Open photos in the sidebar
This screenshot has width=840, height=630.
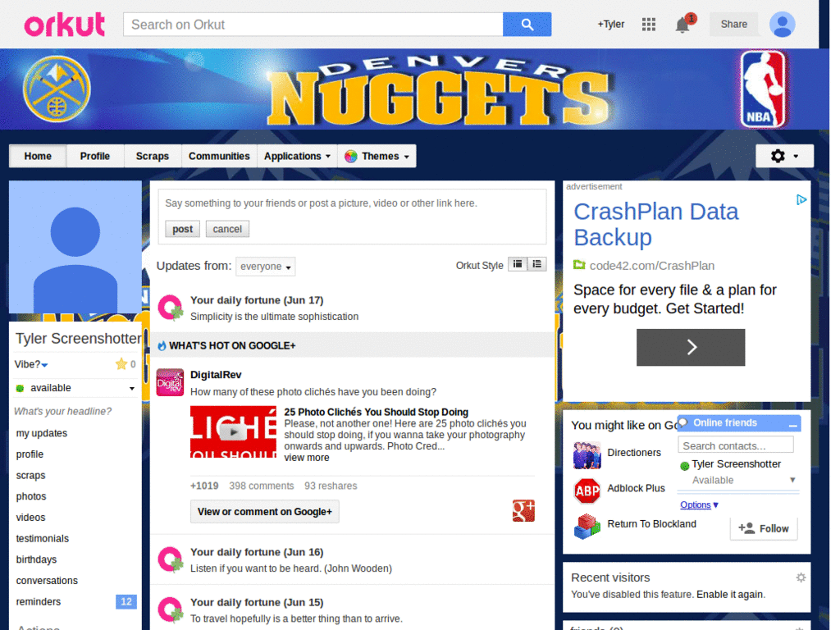tap(31, 496)
